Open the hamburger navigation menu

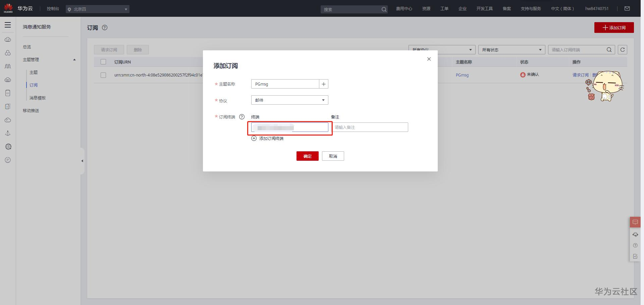click(8, 25)
